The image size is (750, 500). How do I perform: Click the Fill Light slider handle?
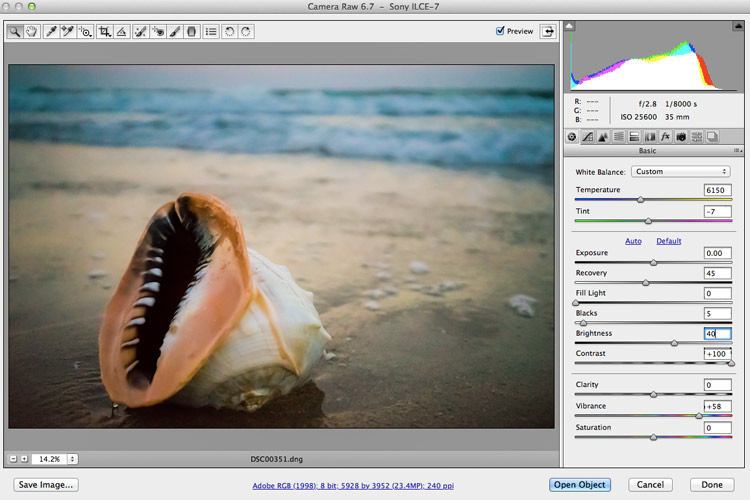click(x=576, y=303)
